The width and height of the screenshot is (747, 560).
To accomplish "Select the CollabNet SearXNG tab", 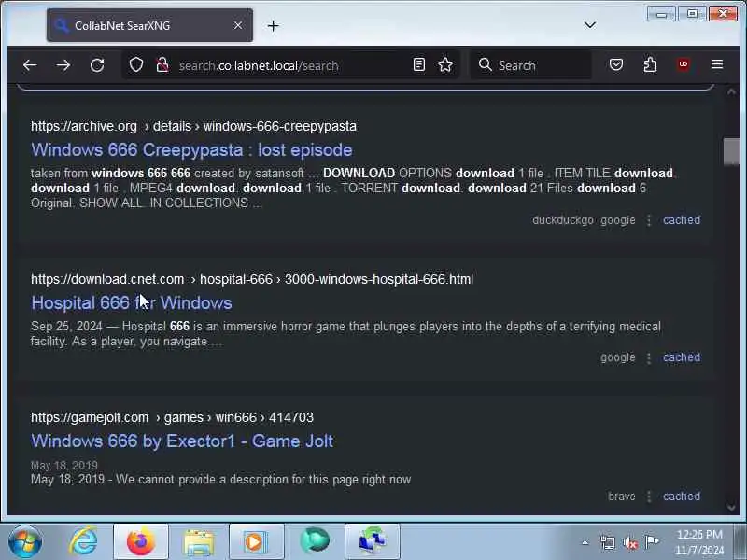I will (x=149, y=26).
